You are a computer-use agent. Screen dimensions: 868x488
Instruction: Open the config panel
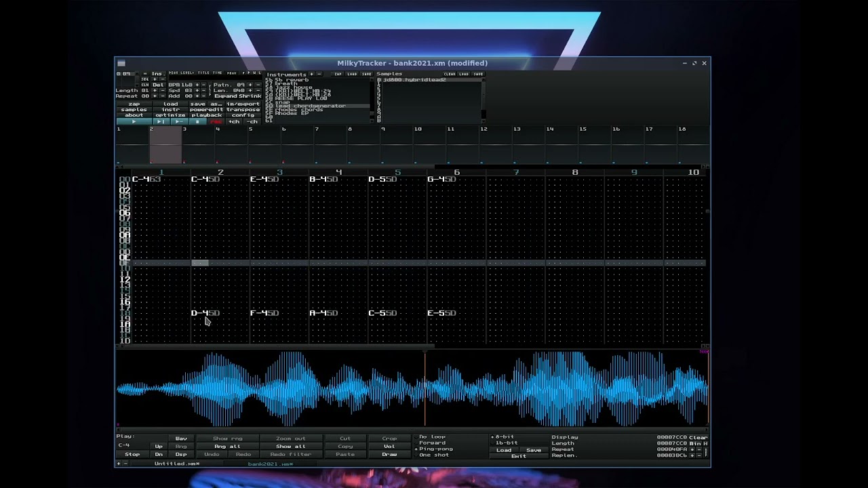[244, 115]
